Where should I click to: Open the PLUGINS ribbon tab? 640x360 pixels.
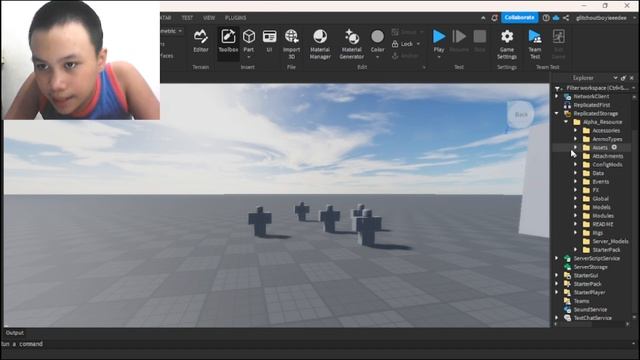coord(236,18)
